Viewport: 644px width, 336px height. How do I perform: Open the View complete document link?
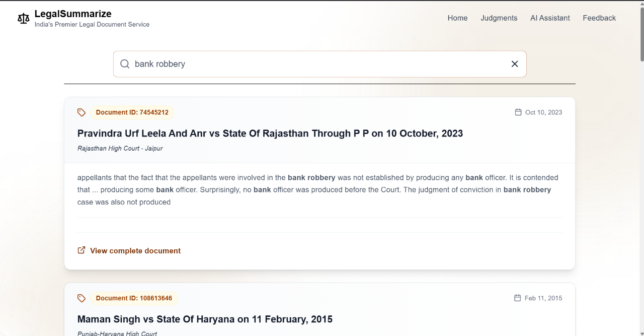(135, 251)
